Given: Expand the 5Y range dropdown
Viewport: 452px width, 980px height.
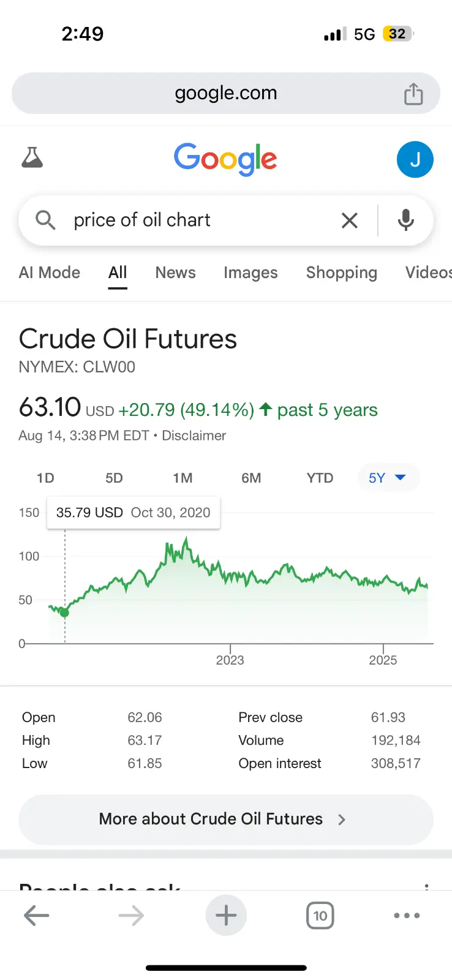Looking at the screenshot, I should [388, 478].
